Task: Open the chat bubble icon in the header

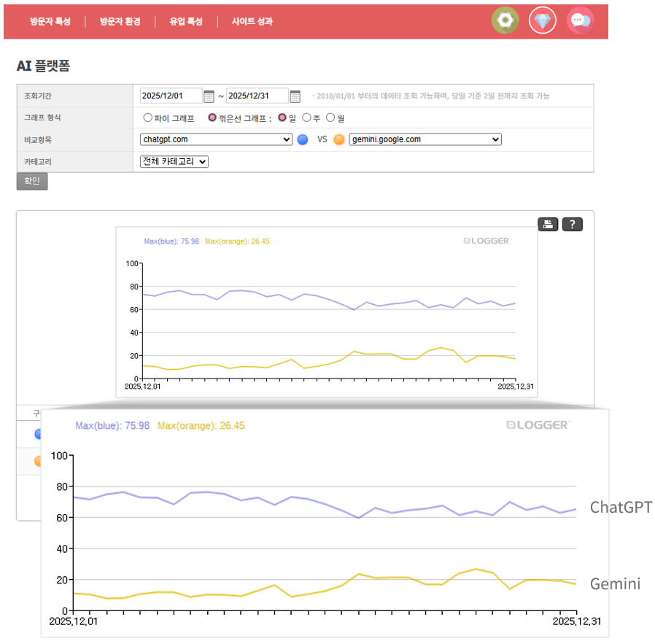Action: tap(581, 20)
